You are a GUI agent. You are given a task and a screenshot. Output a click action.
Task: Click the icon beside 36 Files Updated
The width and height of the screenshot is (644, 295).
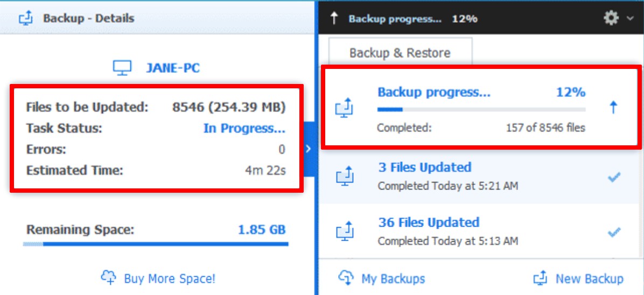(x=345, y=231)
